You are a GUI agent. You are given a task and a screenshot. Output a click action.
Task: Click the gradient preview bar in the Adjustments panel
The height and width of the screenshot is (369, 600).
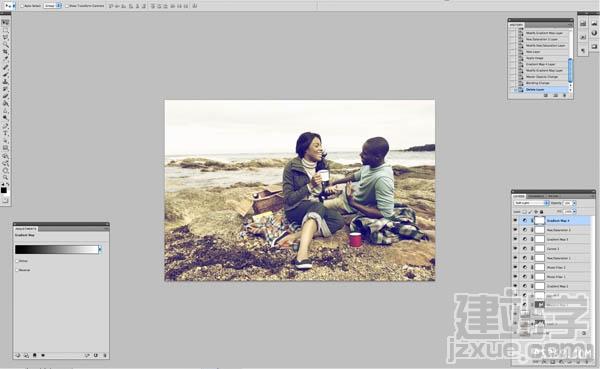[57, 250]
